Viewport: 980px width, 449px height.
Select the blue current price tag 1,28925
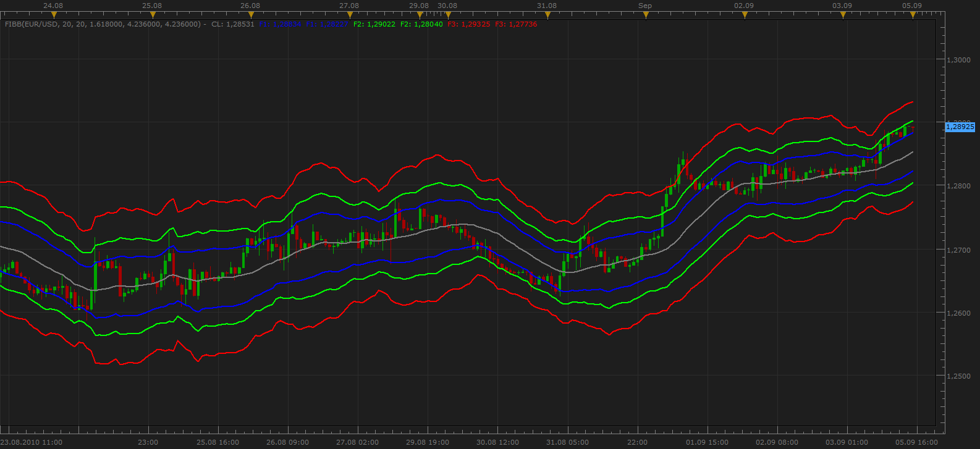[x=960, y=127]
